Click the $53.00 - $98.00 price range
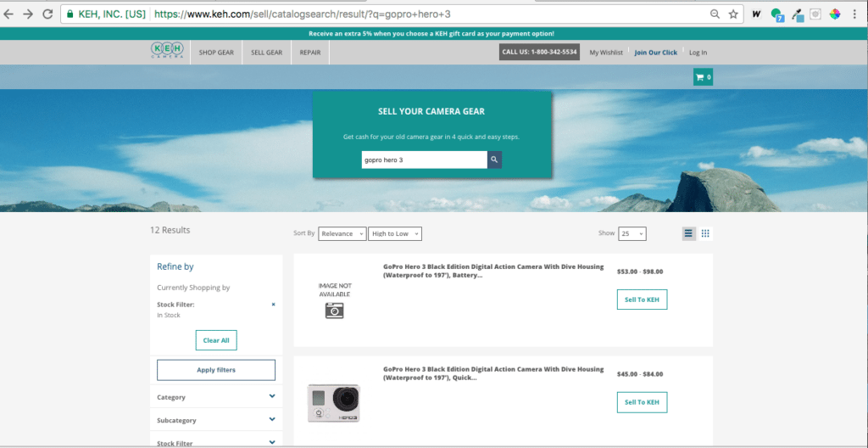The width and height of the screenshot is (868, 448). [x=640, y=272]
